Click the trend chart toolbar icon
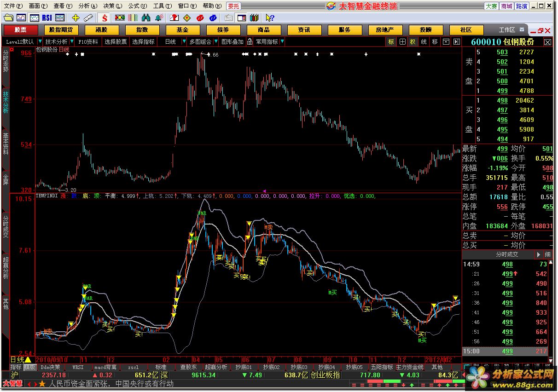 21,17
